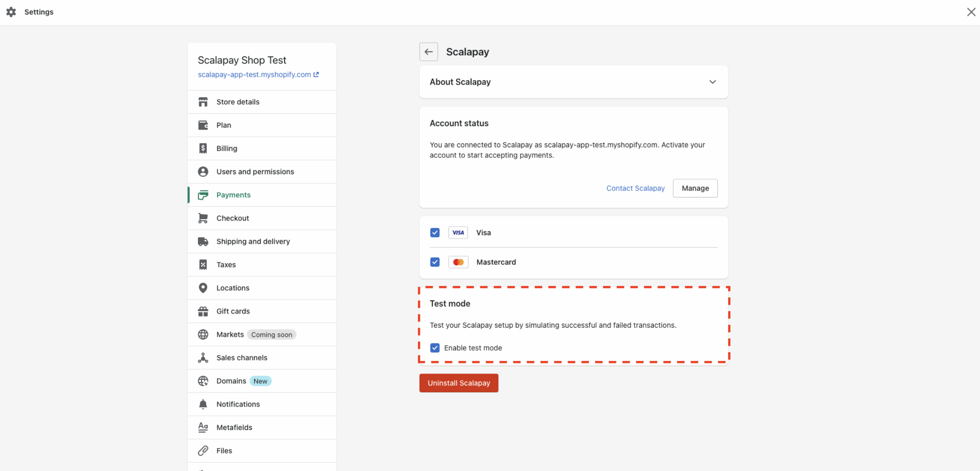Click the Manage button
980x471 pixels.
(x=695, y=188)
